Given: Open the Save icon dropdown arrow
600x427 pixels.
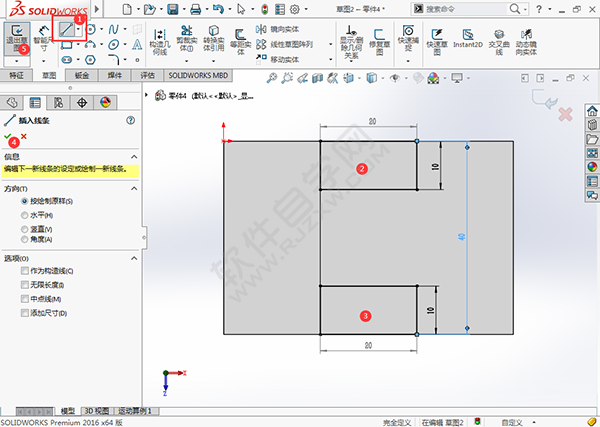Looking at the screenshot, I should (x=184, y=9).
